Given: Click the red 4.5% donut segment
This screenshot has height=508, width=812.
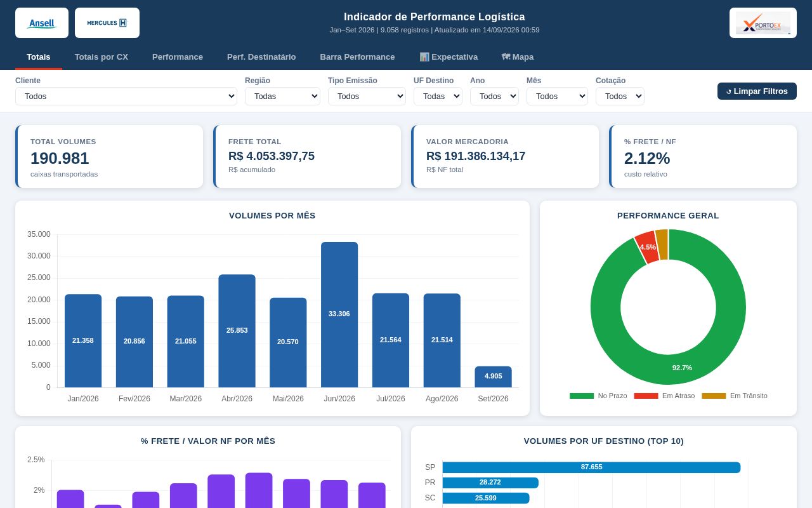Looking at the screenshot, I should pyautogui.click(x=647, y=247).
